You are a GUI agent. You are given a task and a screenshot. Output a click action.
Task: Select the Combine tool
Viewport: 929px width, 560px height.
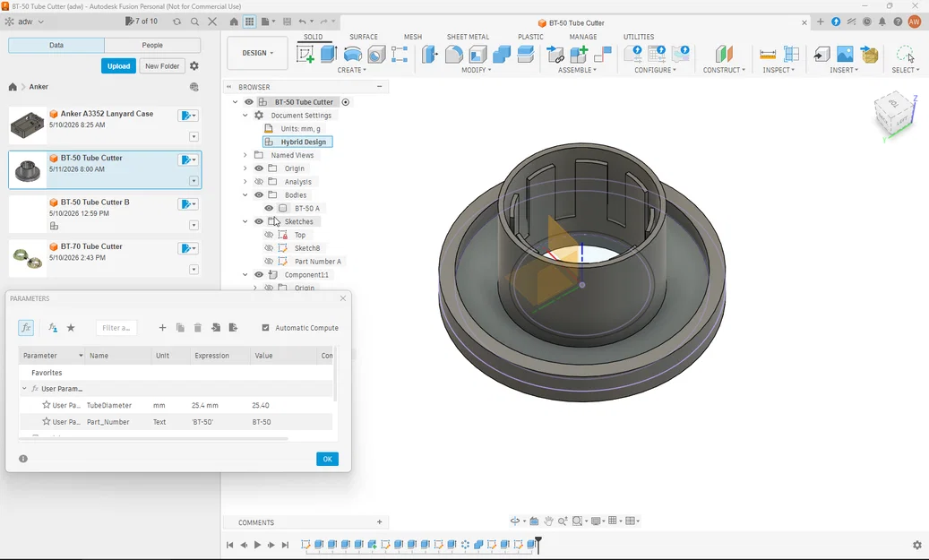tap(502, 55)
